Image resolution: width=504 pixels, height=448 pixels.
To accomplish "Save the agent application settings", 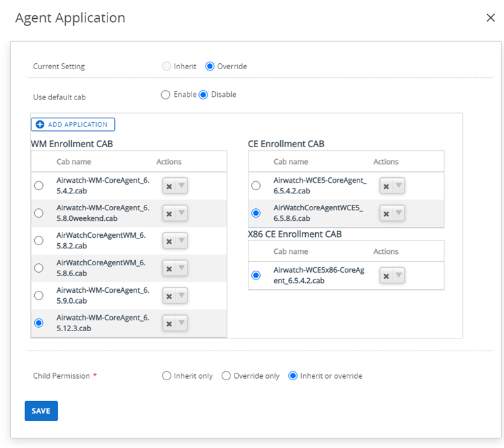I will point(41,410).
